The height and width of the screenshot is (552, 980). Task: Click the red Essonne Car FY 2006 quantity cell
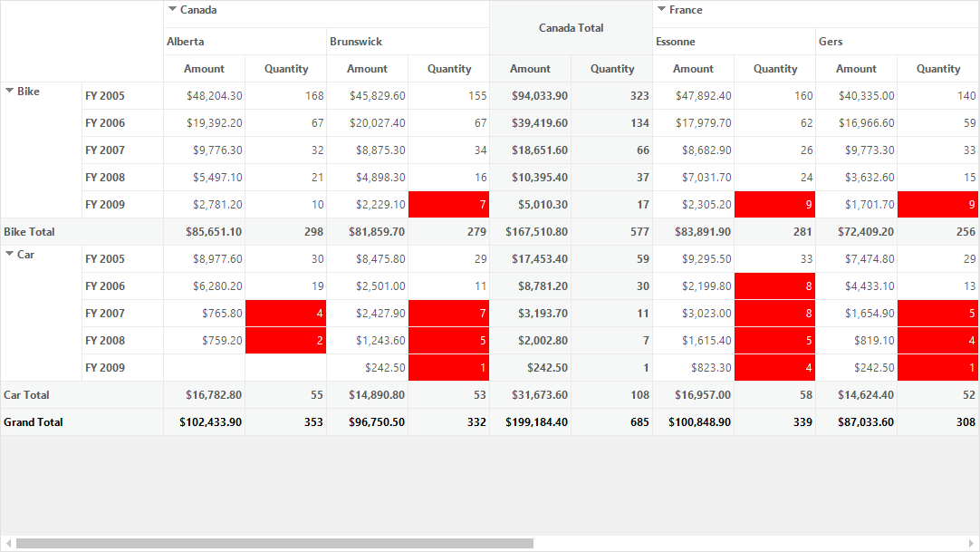775,286
